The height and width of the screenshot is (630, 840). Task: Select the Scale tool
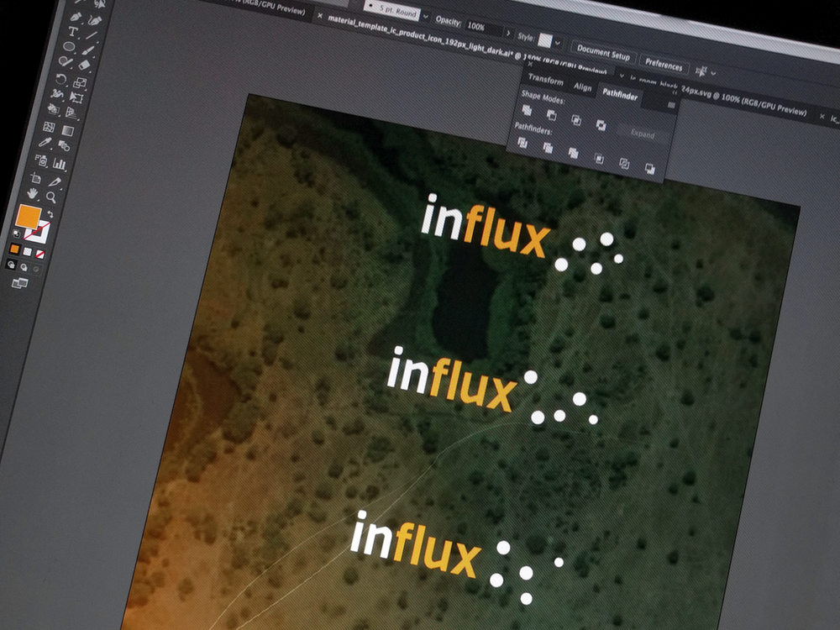coord(81,82)
